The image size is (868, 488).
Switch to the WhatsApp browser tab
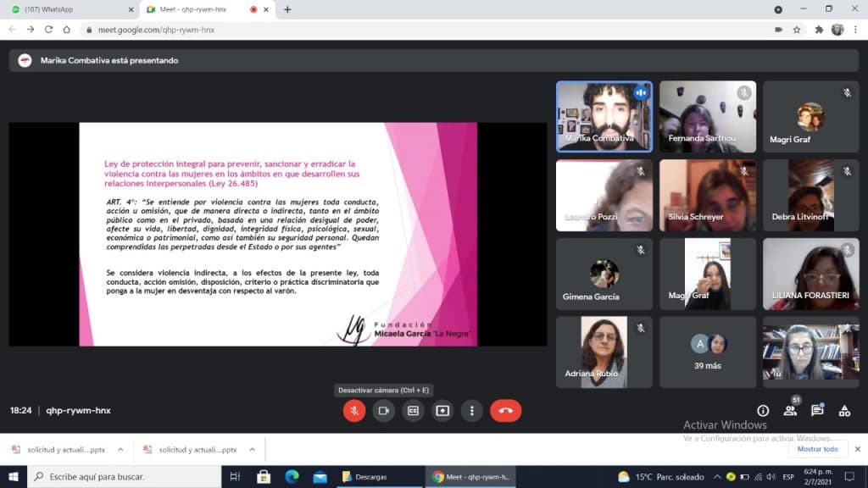point(70,9)
